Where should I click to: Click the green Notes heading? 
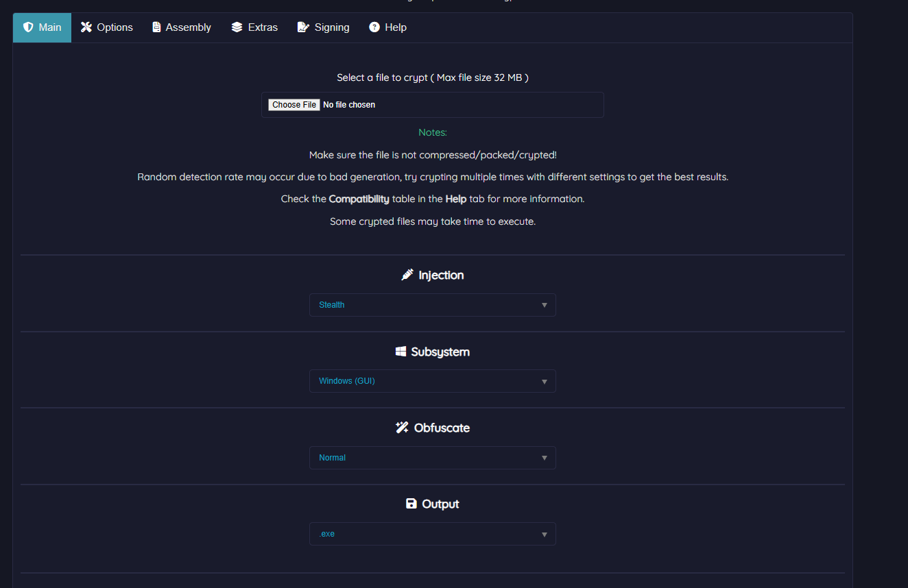point(433,132)
